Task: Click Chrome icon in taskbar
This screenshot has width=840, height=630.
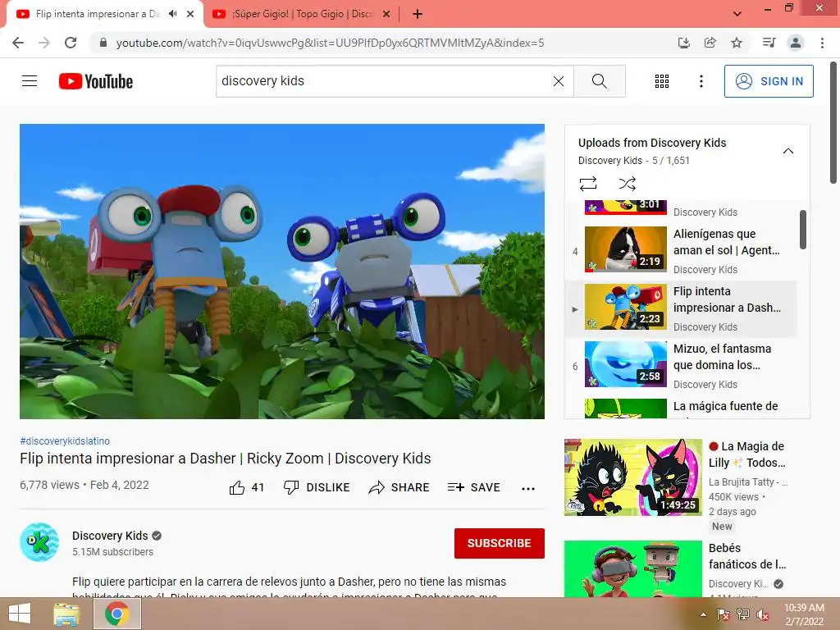Action: [x=117, y=614]
